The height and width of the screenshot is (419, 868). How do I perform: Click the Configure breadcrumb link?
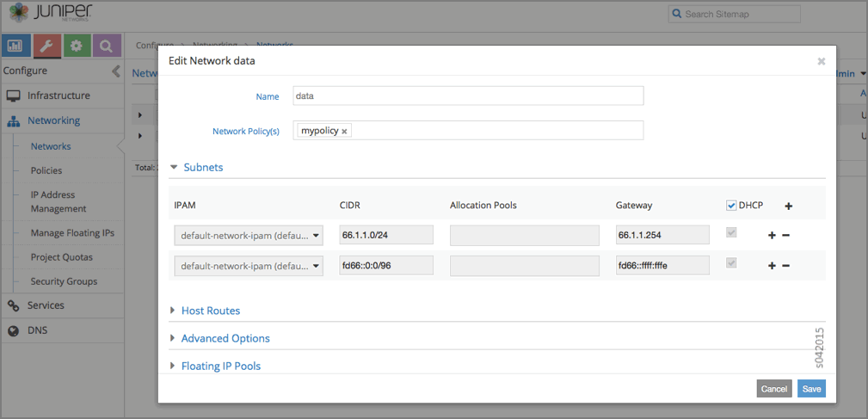point(155,45)
